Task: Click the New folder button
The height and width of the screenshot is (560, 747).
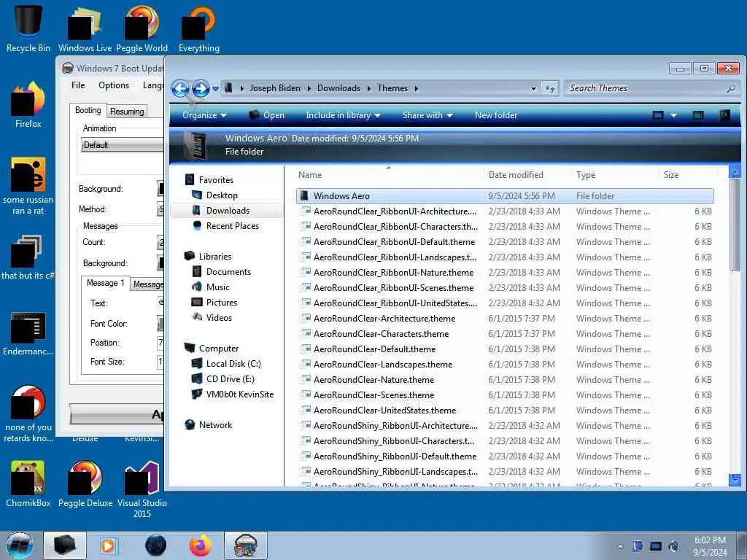Action: point(496,115)
